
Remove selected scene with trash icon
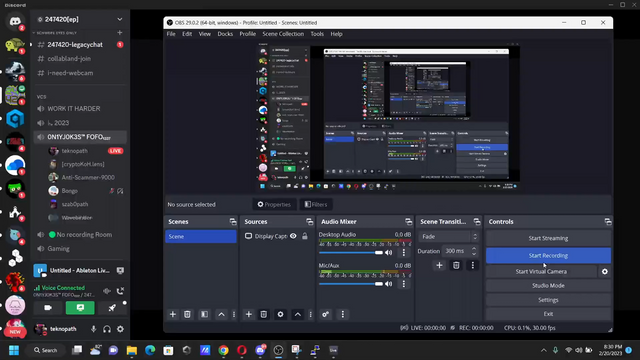pos(187,314)
